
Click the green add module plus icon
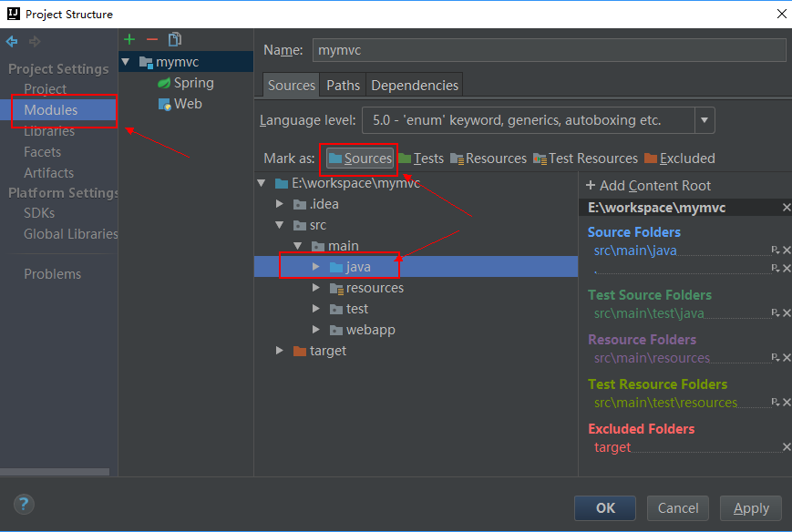[129, 39]
